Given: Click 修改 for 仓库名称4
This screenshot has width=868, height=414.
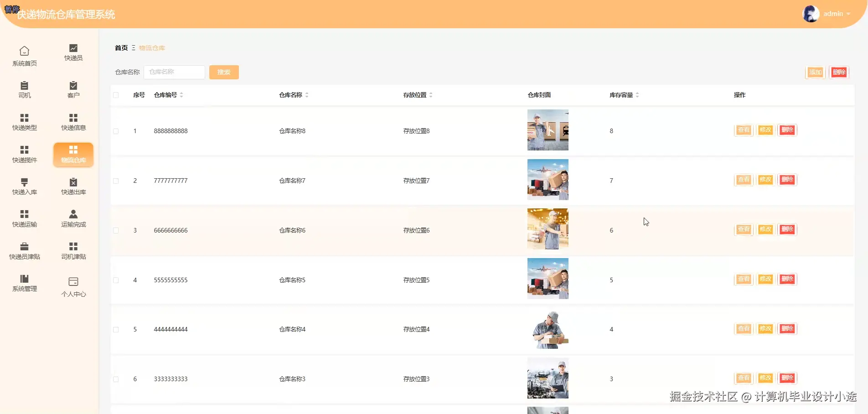Looking at the screenshot, I should (765, 329).
